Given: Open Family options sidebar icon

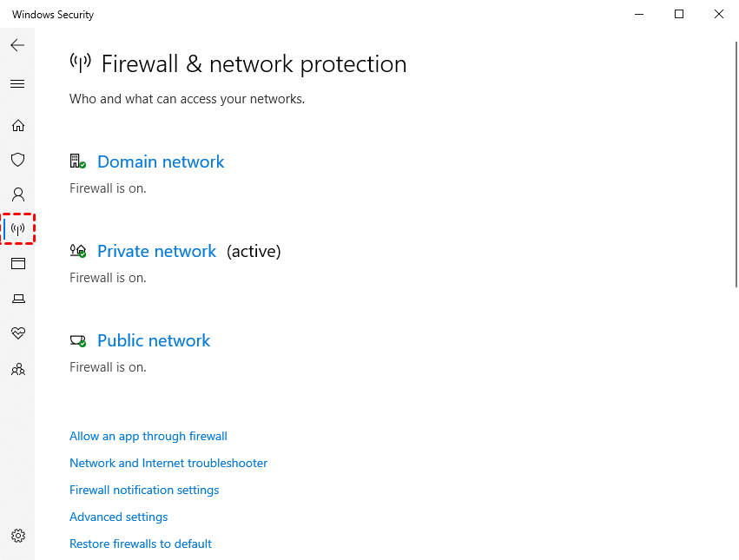Looking at the screenshot, I should tap(17, 369).
